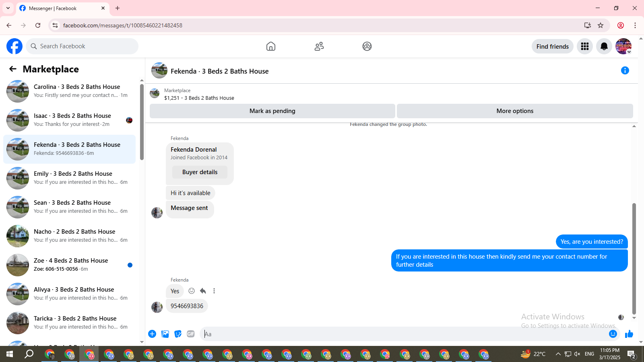Click the Find friends button
This screenshot has height=362, width=644.
pyautogui.click(x=553, y=46)
